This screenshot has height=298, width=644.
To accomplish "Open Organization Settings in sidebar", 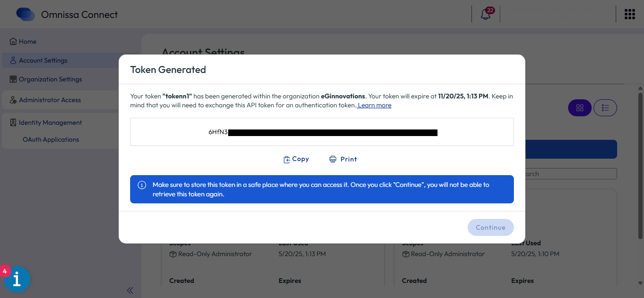I will 50,79.
